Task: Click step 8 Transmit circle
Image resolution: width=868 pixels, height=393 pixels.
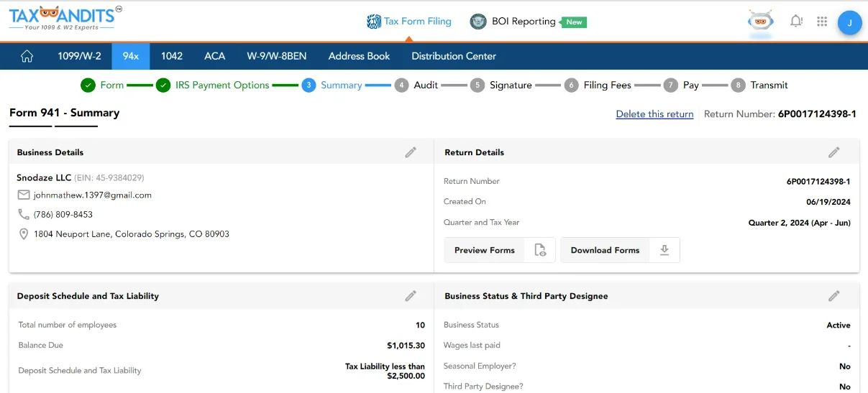Action: click(738, 85)
